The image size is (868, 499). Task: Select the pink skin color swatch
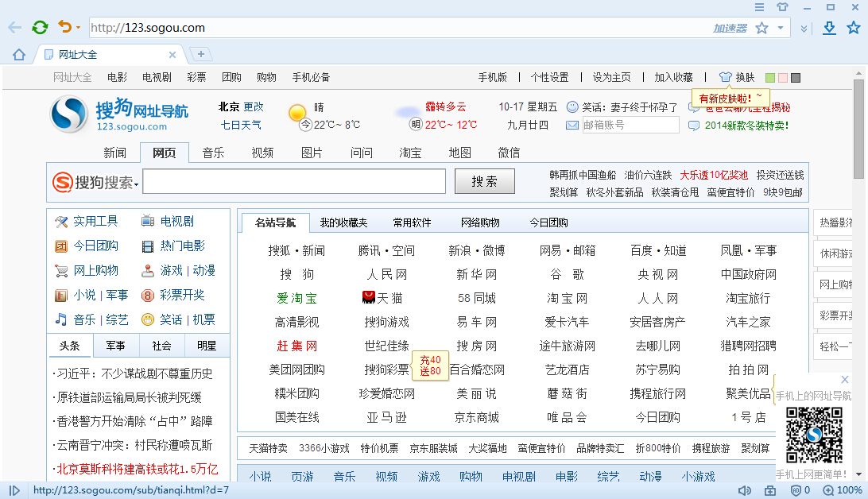(x=783, y=78)
